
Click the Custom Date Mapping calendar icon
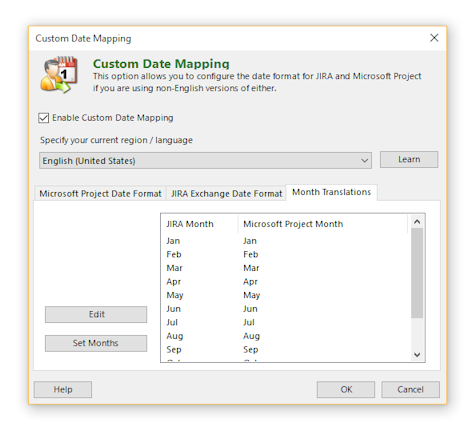click(x=59, y=75)
